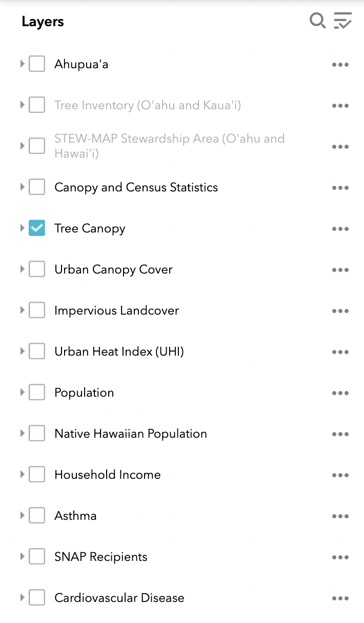
Task: Uncheck the Tree Canopy layer checkbox
Action: 37,228
